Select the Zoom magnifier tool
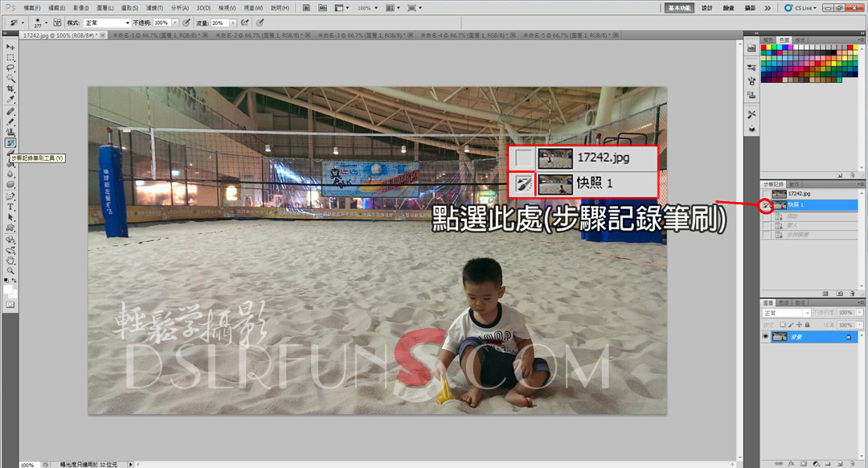Screen dimensions: 868x468 10,270
